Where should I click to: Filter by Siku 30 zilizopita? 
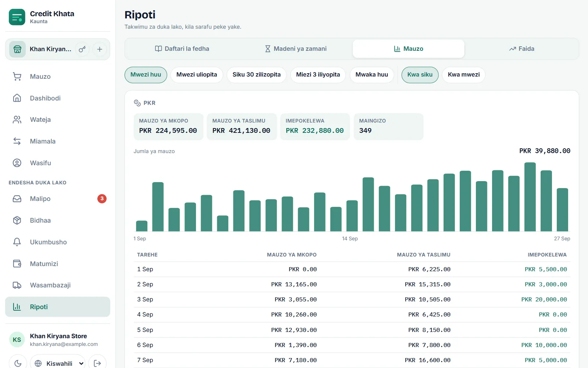tap(257, 75)
